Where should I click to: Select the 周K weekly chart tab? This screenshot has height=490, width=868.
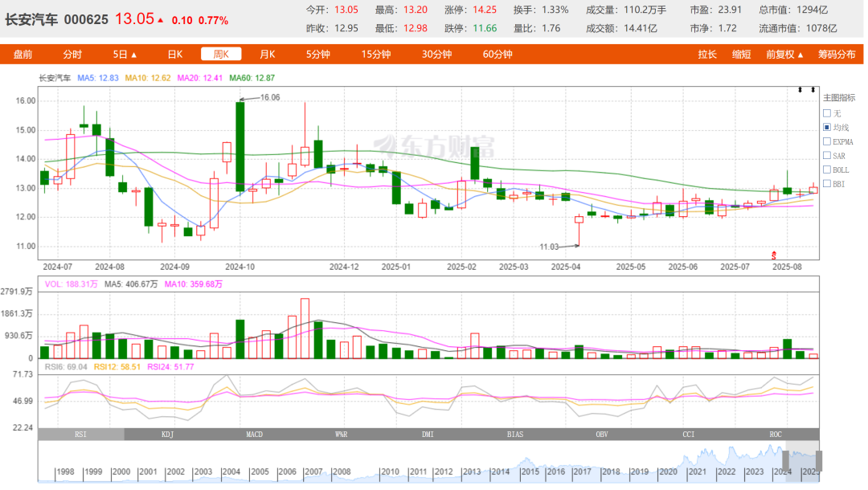[x=222, y=54]
